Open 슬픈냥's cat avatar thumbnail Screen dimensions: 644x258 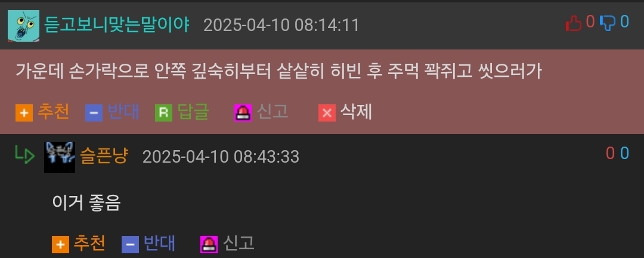point(60,157)
